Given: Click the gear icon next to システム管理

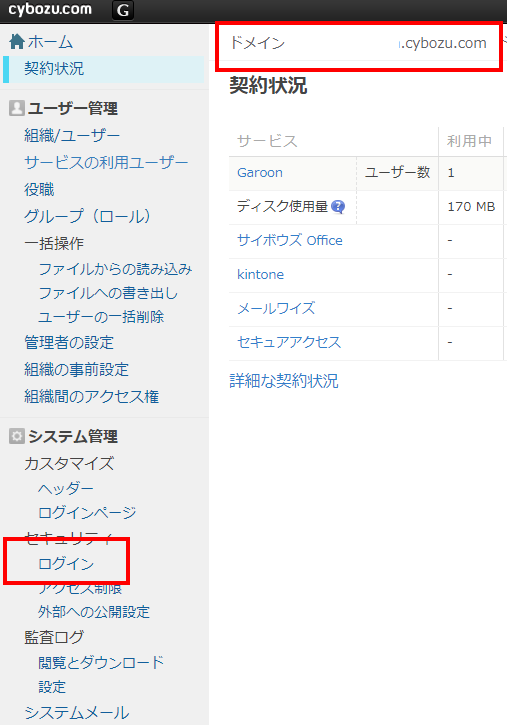Looking at the screenshot, I should (17, 436).
